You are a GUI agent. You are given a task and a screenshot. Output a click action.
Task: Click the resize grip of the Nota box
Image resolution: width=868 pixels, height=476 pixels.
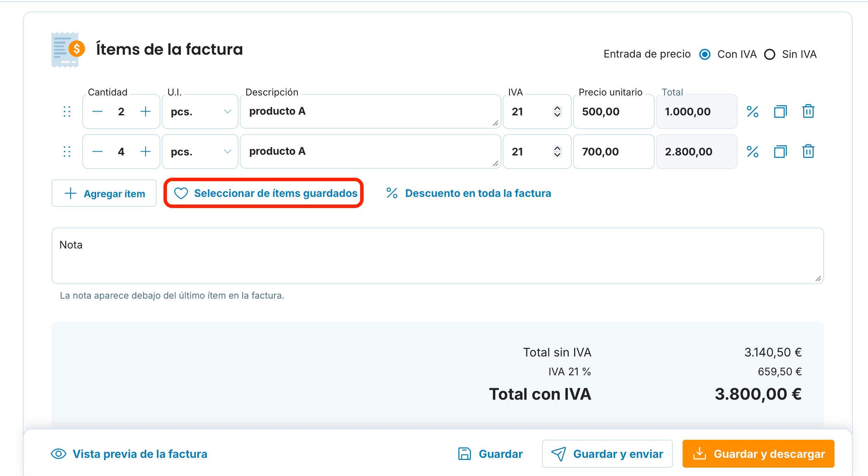click(818, 278)
